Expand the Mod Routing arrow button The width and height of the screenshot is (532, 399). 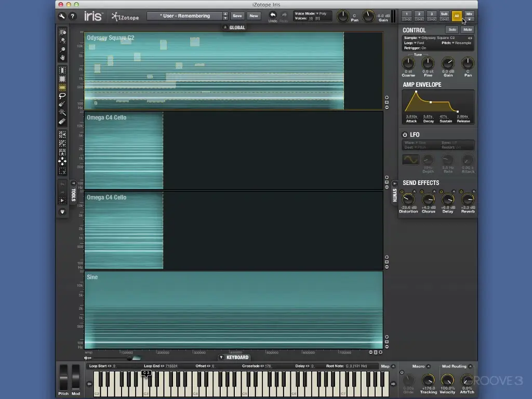[x=470, y=366]
